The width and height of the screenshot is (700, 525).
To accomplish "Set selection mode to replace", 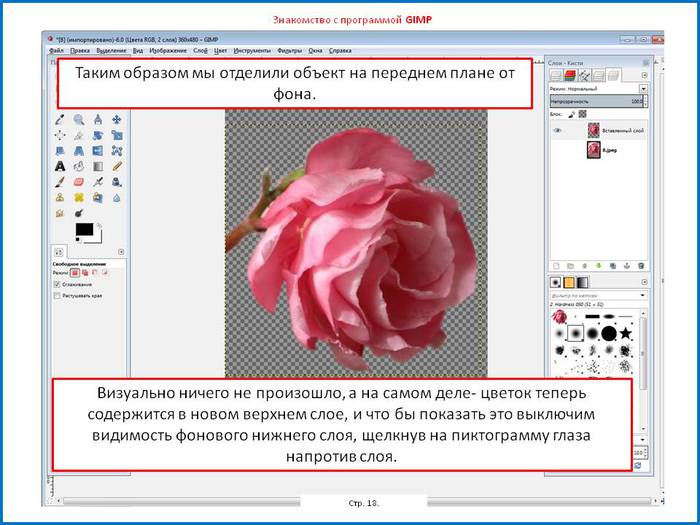I will click(75, 273).
